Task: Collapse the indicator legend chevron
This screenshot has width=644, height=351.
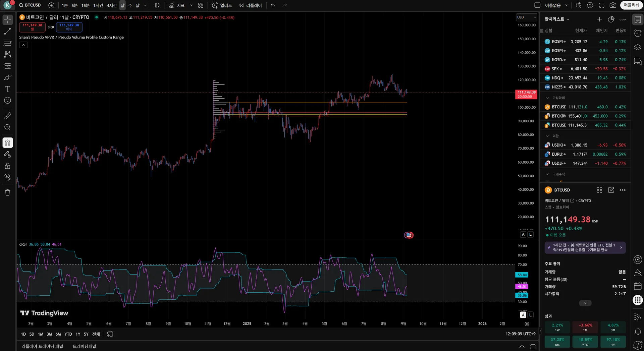Action: pyautogui.click(x=23, y=45)
